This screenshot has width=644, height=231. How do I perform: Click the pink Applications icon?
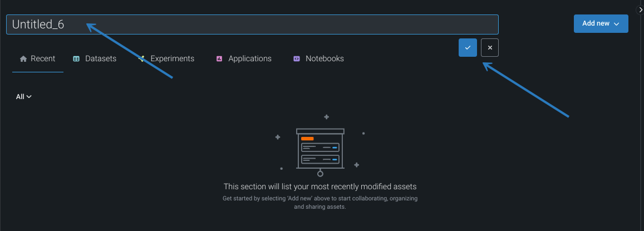pos(219,58)
